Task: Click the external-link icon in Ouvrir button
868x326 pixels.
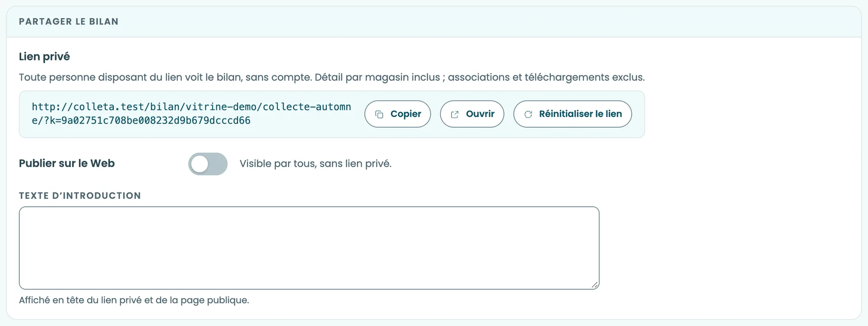Action: [x=455, y=114]
